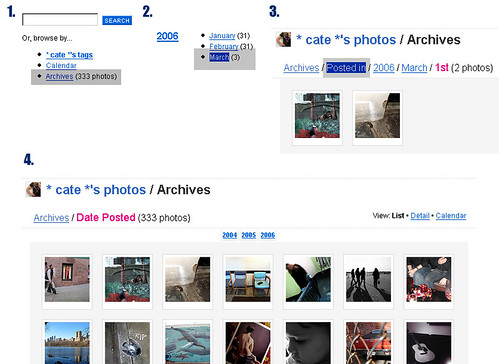The width and height of the screenshot is (499, 364).
Task: Select the 2006 year heading link
Action: click(x=168, y=36)
